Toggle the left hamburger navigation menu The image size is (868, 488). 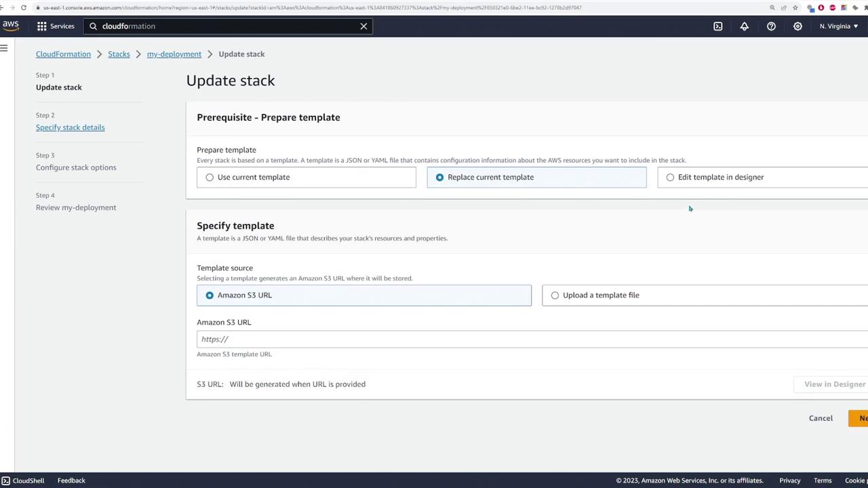click(x=5, y=48)
